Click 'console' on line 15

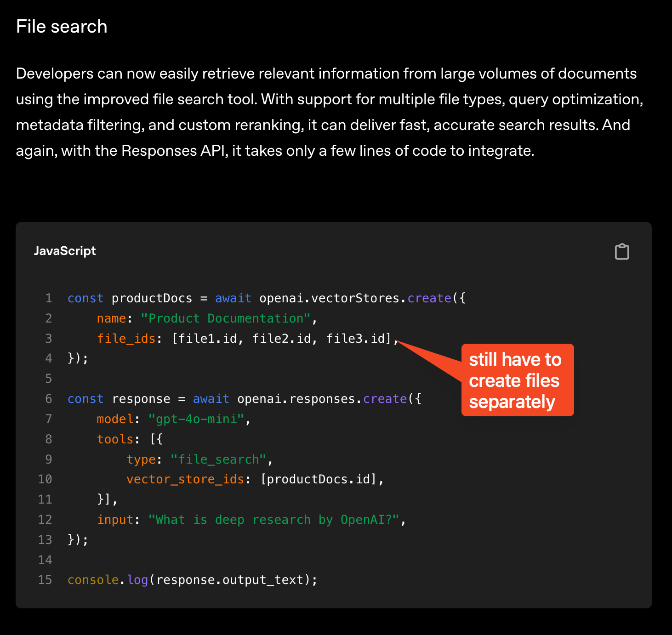(x=93, y=580)
